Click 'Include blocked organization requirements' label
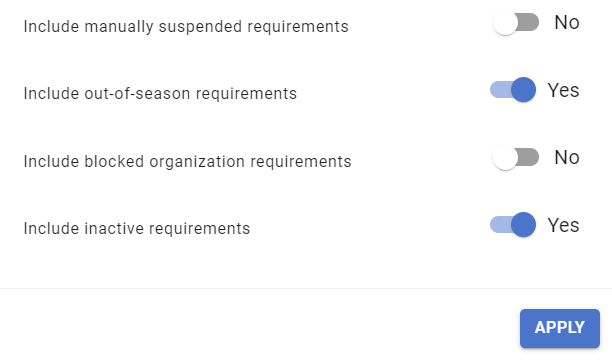 click(x=187, y=162)
